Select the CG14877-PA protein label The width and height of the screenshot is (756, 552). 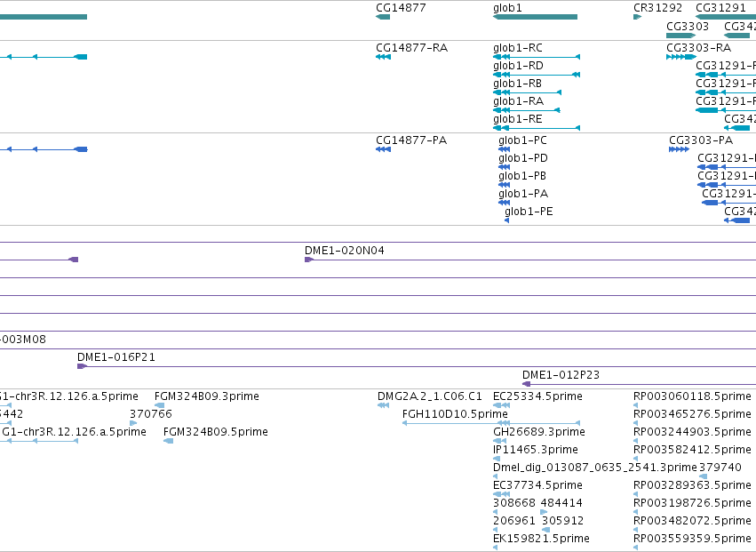pyautogui.click(x=411, y=140)
